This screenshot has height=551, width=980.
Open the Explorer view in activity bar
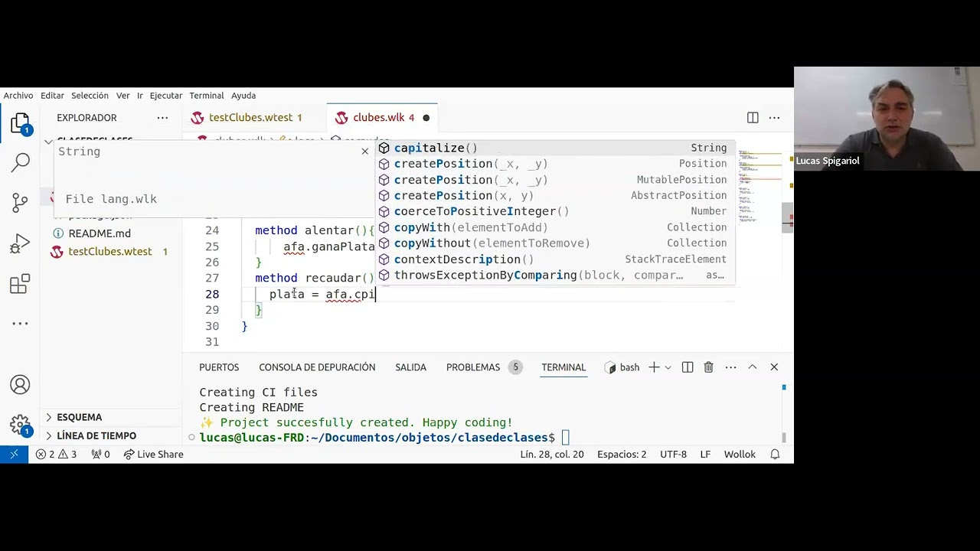tap(20, 124)
